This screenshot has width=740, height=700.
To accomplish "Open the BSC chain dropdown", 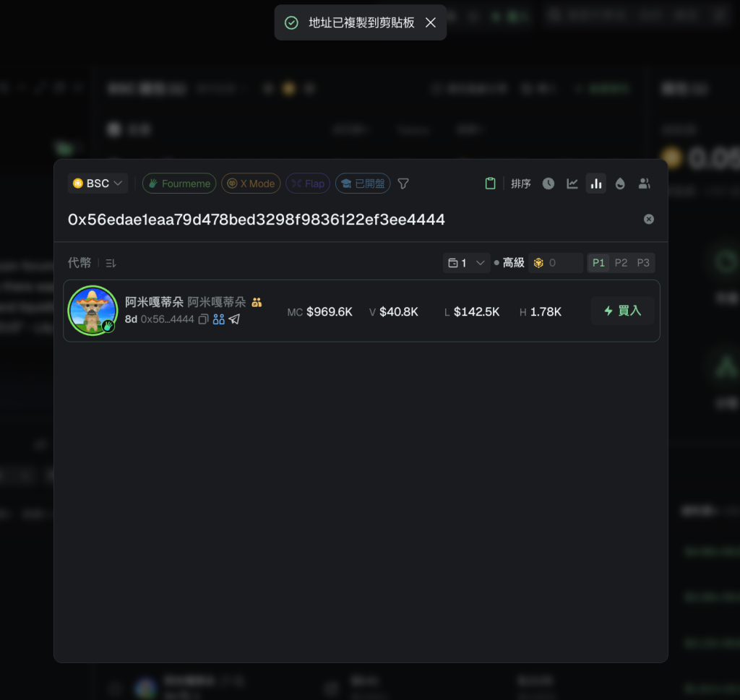I will click(x=98, y=183).
